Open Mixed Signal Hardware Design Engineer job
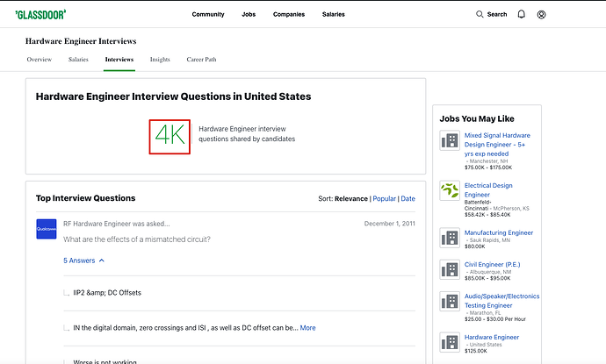Image resolution: width=606 pixels, height=364 pixels. [x=497, y=145]
